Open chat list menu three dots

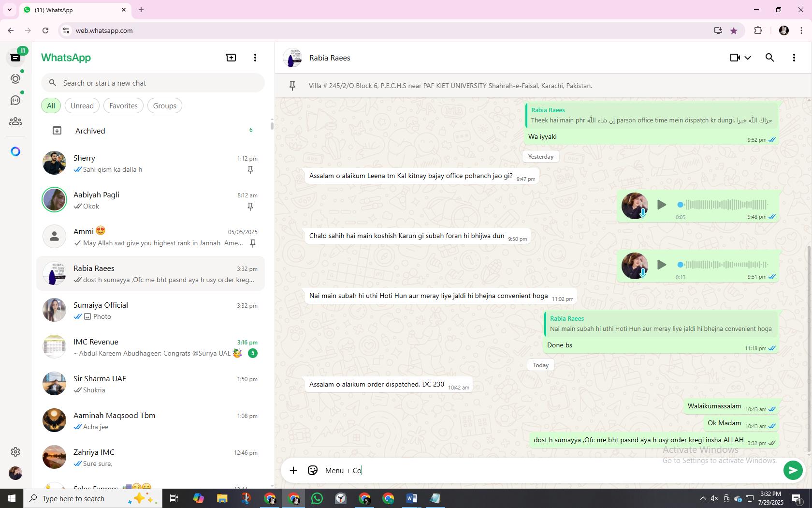click(x=255, y=58)
